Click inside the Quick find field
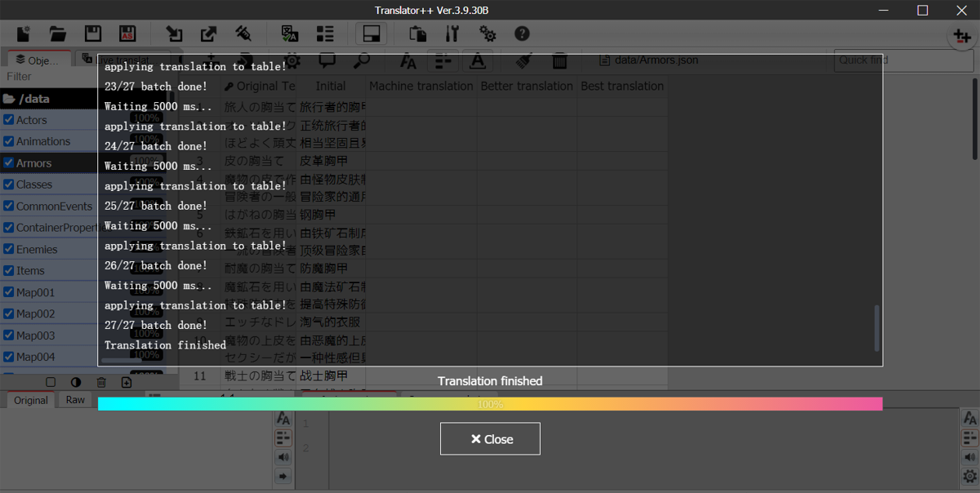980x493 pixels. [x=902, y=60]
